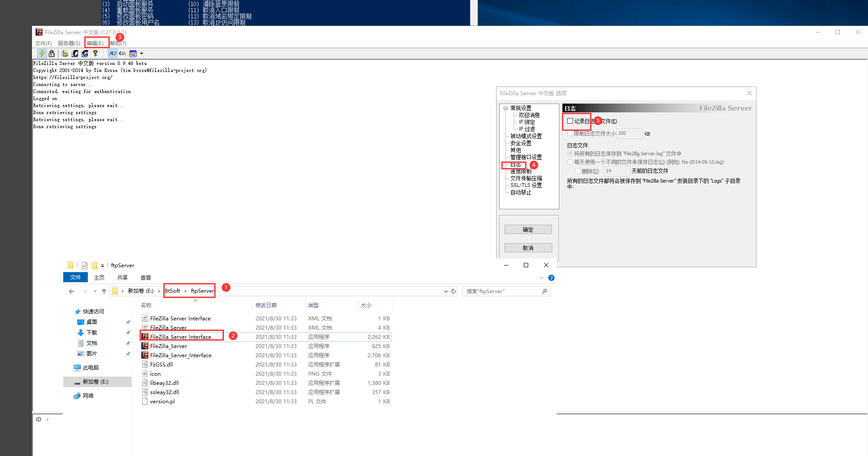The width and height of the screenshot is (868, 456).
Task: Open the 共享 ribbon tab in Explorer
Action: [122, 278]
